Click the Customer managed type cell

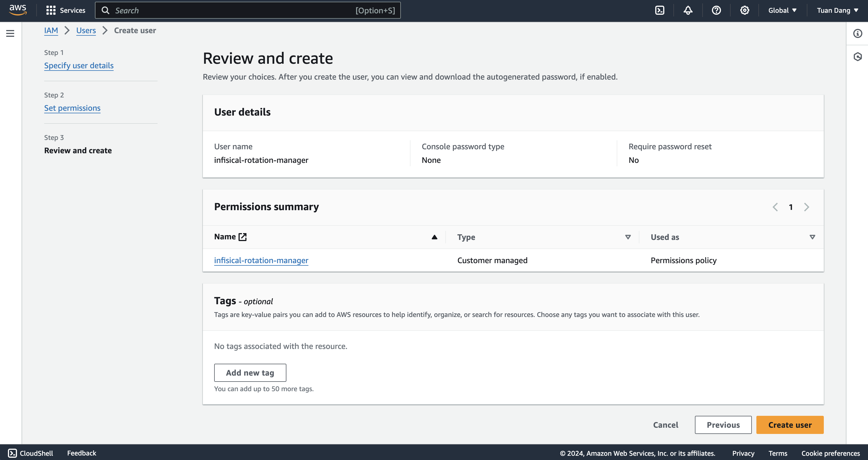pyautogui.click(x=492, y=261)
